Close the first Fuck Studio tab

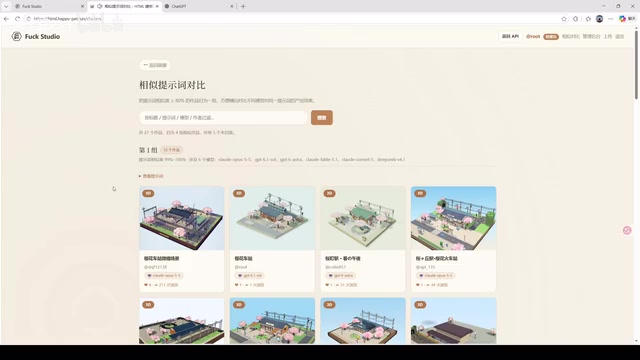(82, 6)
